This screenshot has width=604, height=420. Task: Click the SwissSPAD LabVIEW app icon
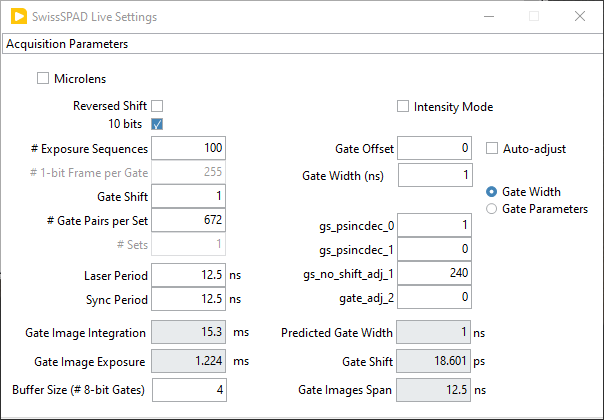[19, 17]
